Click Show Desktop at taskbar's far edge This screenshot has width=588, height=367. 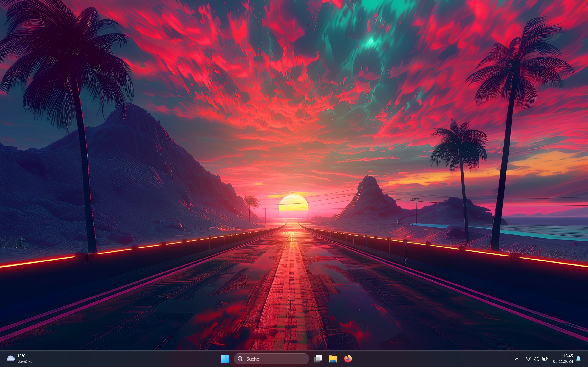[587, 359]
